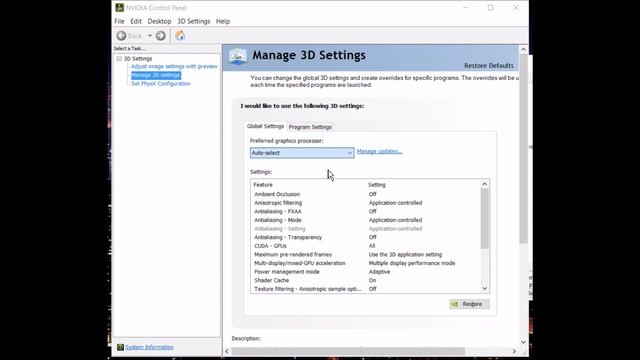The image size is (640, 360).
Task: Click main panel scroll down arrow
Action: 523,342
